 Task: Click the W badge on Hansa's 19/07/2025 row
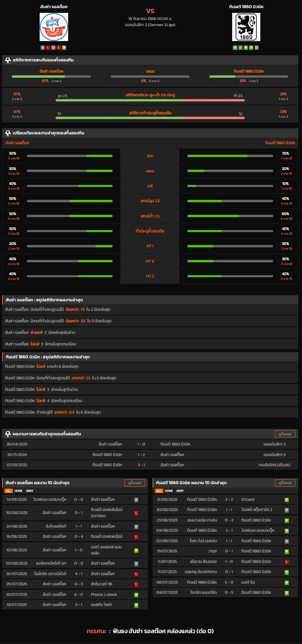tap(136, 605)
